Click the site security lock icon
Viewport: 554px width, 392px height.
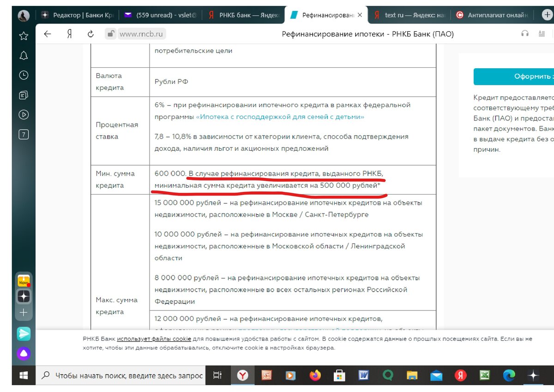[x=110, y=34]
